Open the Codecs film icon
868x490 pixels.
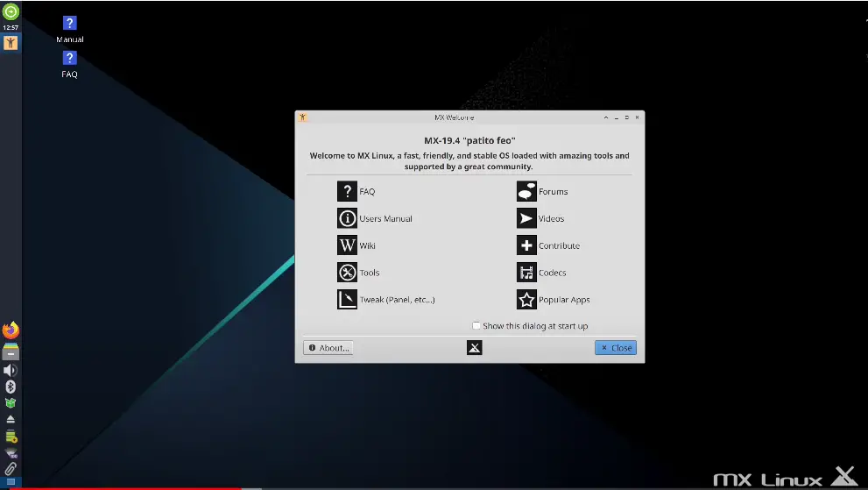pos(526,272)
